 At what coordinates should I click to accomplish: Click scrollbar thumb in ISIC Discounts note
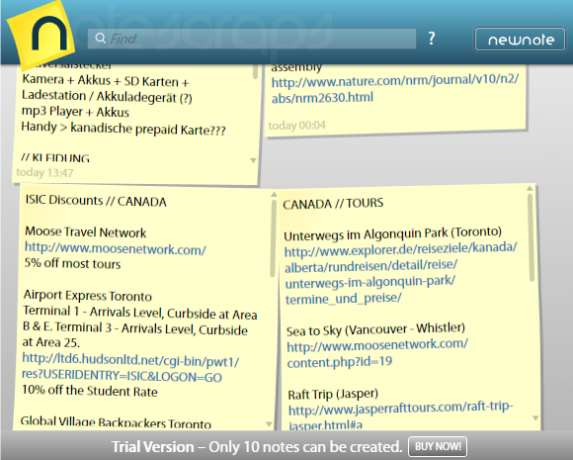[x=273, y=238]
